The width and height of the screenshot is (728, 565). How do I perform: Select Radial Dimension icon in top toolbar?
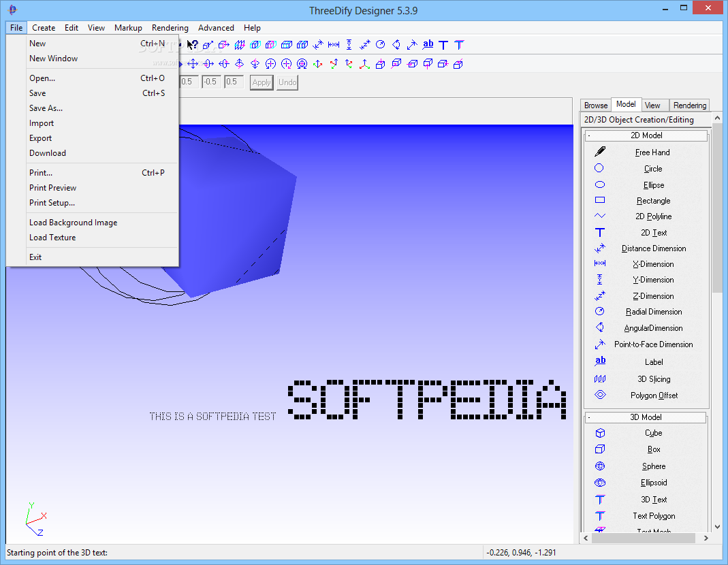[380, 44]
